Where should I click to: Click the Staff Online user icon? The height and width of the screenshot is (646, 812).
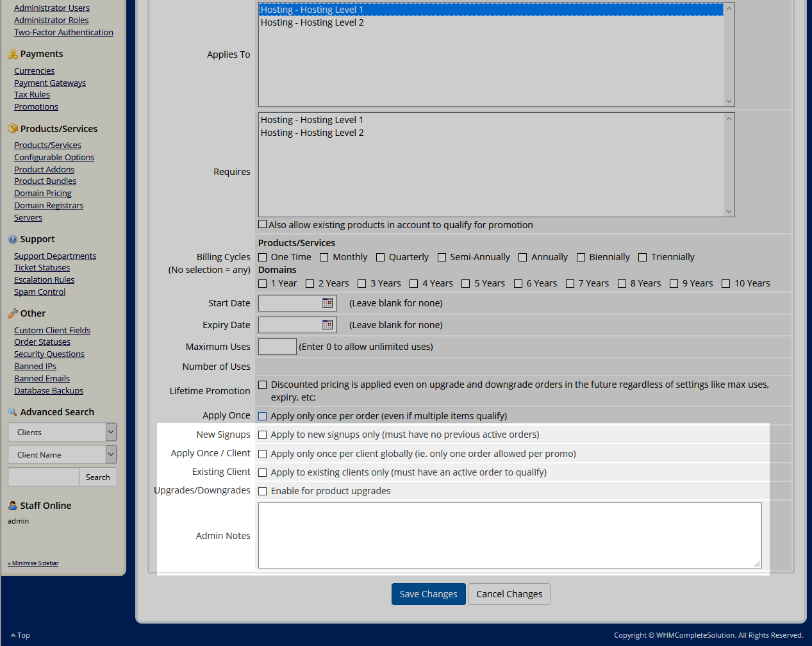(12, 506)
